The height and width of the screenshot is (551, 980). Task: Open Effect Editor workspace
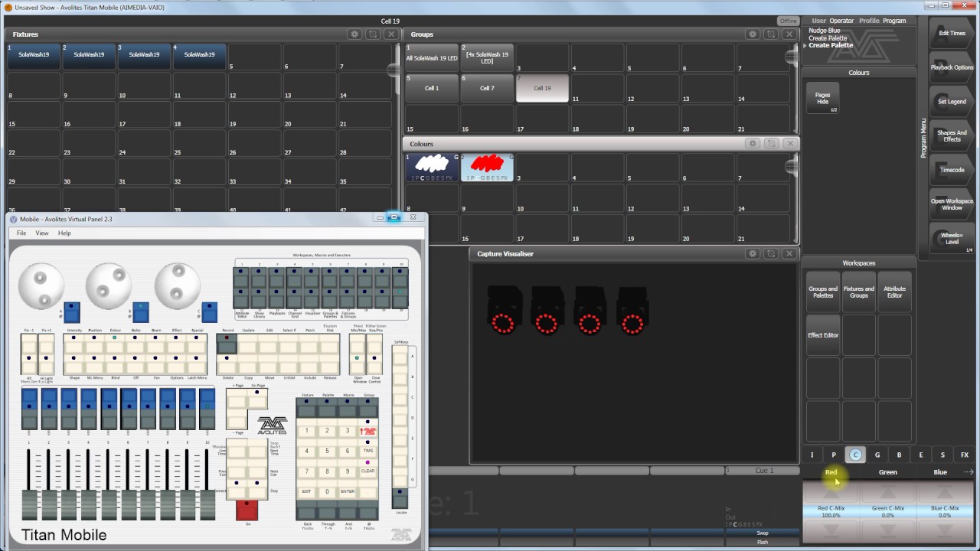click(x=823, y=335)
